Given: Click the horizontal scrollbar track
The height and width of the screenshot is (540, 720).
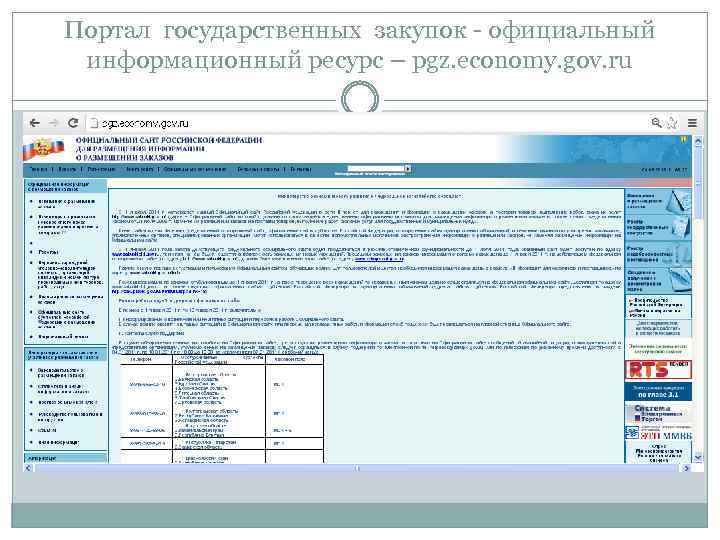Looking at the screenshot, I should point(357,468).
